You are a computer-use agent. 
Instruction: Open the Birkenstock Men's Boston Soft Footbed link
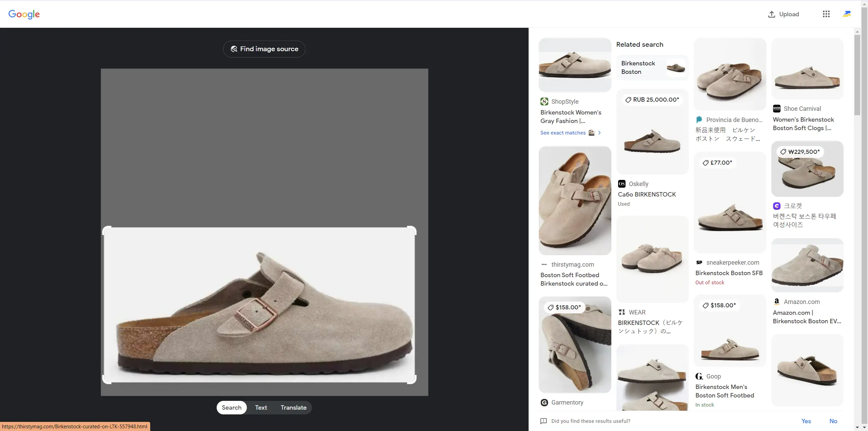point(725,391)
